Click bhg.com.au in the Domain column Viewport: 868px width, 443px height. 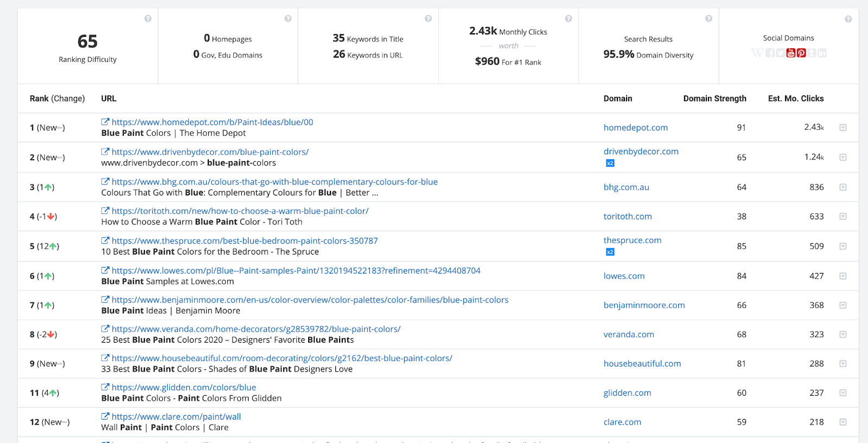[627, 187]
